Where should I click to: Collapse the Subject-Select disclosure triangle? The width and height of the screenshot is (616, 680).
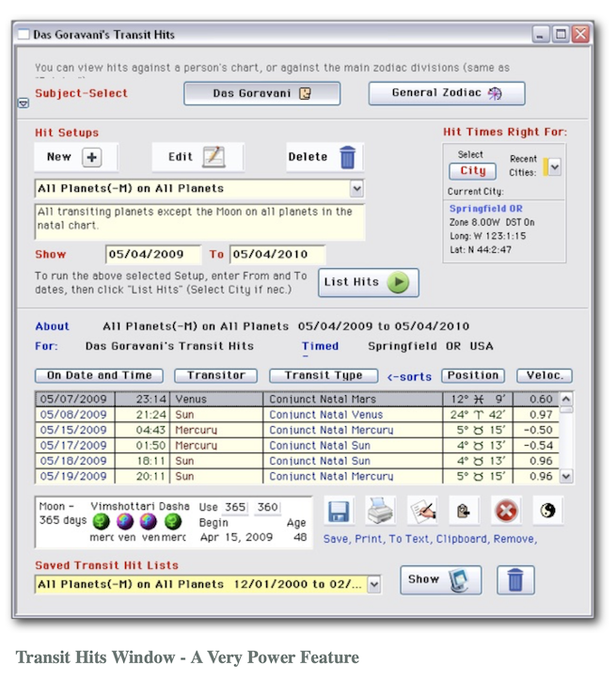tap(24, 104)
